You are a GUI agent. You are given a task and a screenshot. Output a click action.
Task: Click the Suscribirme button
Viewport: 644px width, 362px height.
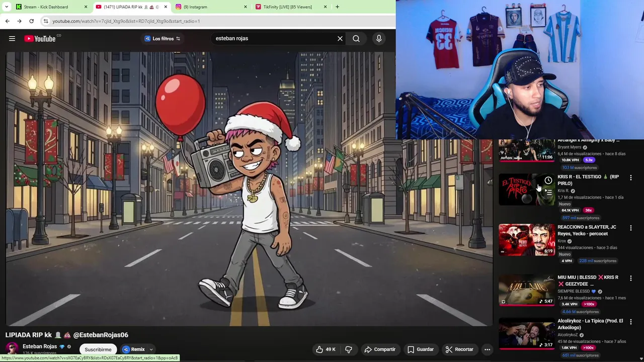(x=98, y=349)
